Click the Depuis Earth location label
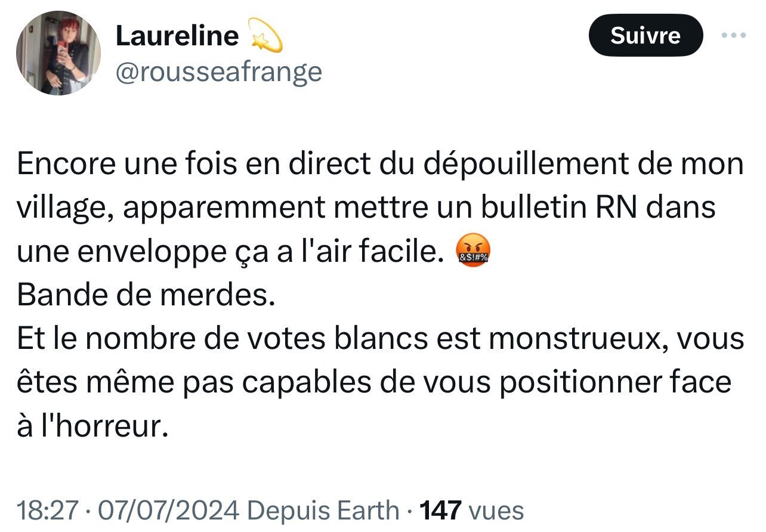The image size is (766, 532). pyautogui.click(x=323, y=511)
